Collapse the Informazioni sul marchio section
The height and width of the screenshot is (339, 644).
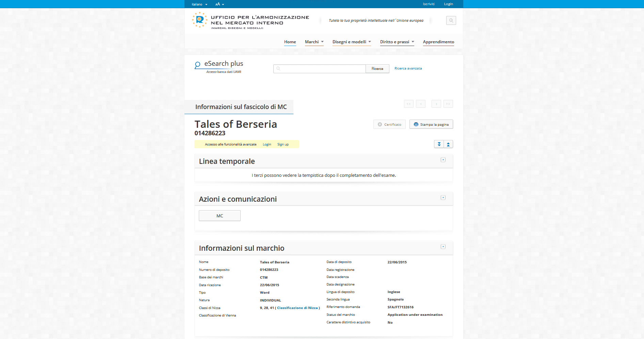443,247
